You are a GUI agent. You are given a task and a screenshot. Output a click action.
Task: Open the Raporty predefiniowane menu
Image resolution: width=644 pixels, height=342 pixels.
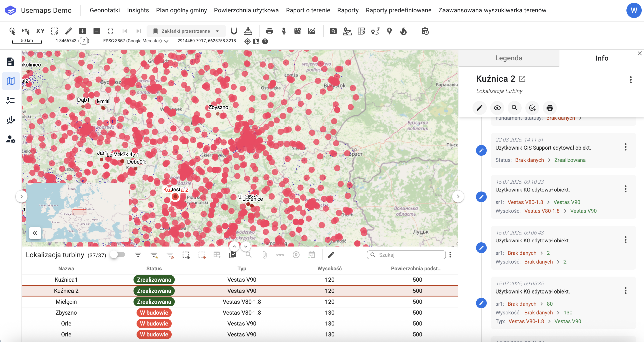398,10
